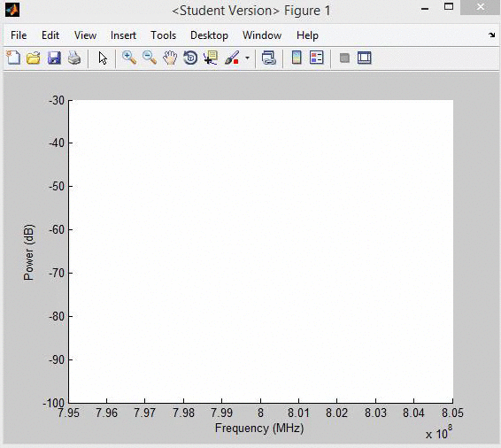Save the figure with the floppy disk icon
Screen dimensions: 501x448
(x=54, y=58)
